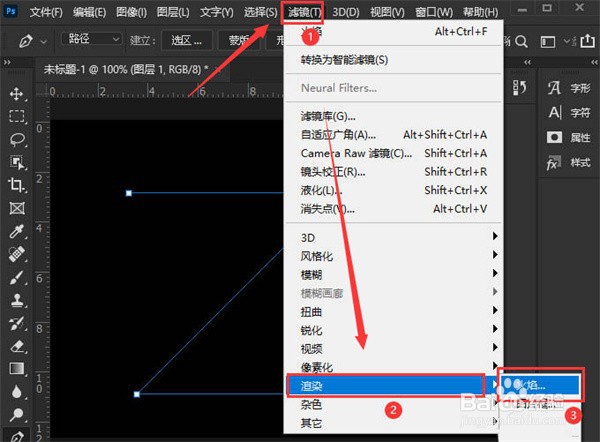Open the history panel icon beside the right dock
600x442 pixels.
(x=519, y=88)
